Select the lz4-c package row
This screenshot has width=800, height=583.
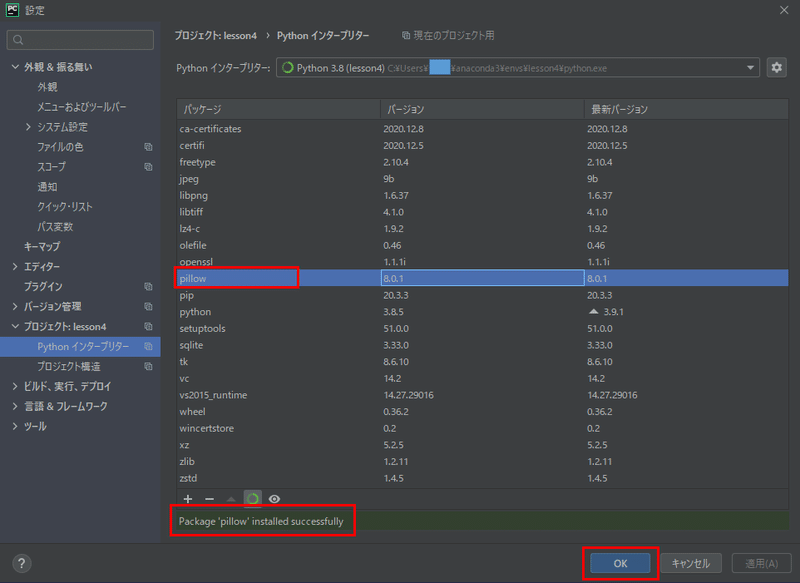(x=482, y=229)
